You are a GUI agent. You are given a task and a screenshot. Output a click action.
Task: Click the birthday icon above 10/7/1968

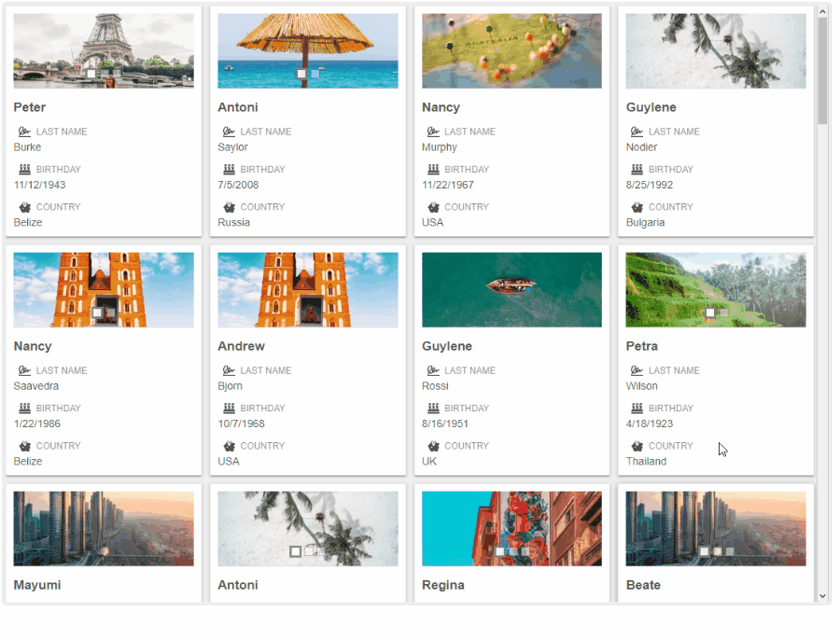pos(229,409)
